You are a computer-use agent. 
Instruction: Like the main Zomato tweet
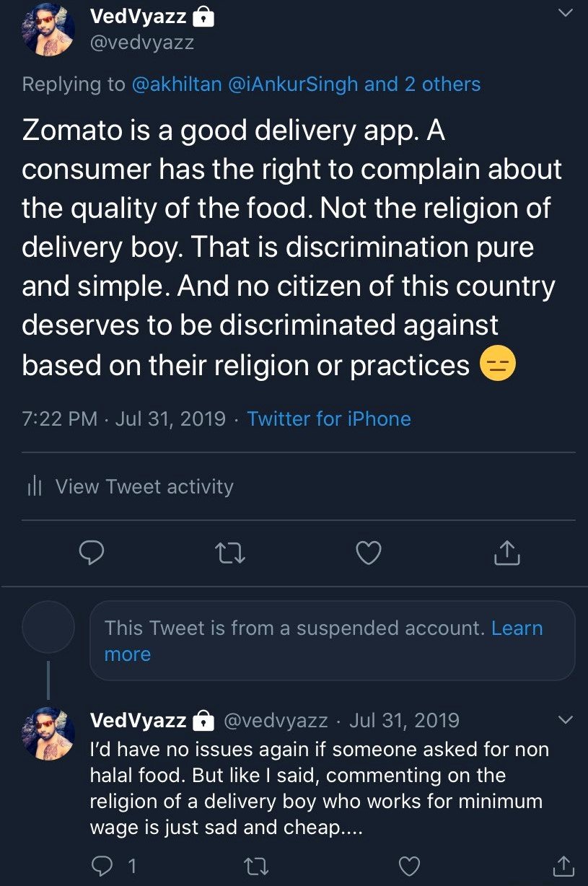pyautogui.click(x=369, y=553)
